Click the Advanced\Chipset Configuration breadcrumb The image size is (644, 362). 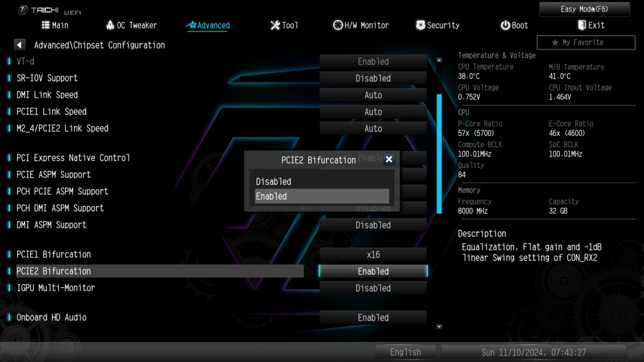click(99, 45)
